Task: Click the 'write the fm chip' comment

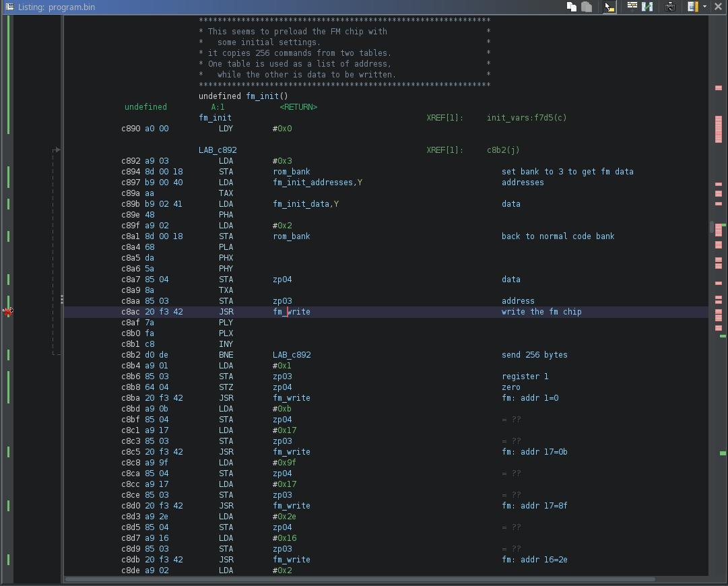Action: coord(541,312)
